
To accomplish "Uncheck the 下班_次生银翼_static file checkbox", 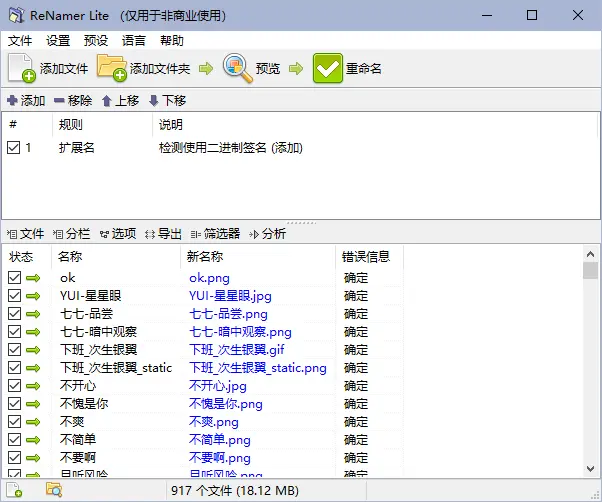I will click(14, 368).
